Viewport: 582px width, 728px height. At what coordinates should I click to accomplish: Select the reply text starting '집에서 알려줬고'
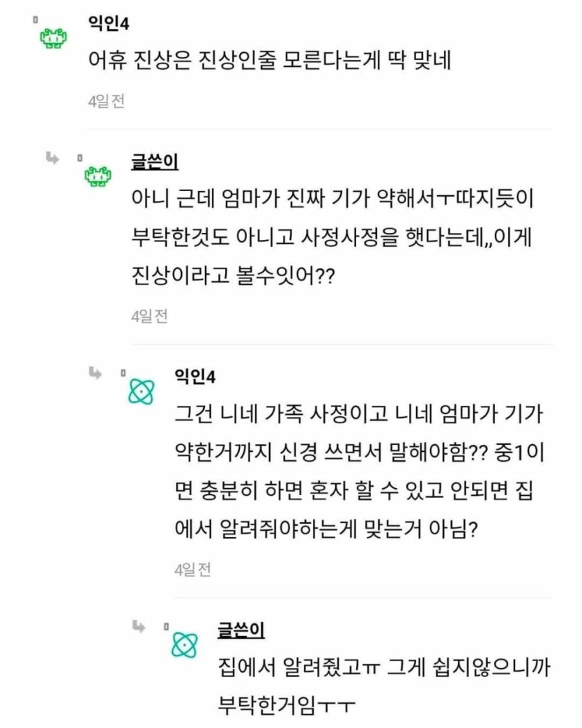[384, 687]
